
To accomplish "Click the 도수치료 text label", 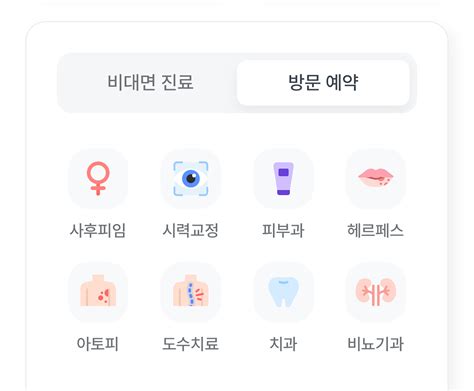I will point(191,344).
